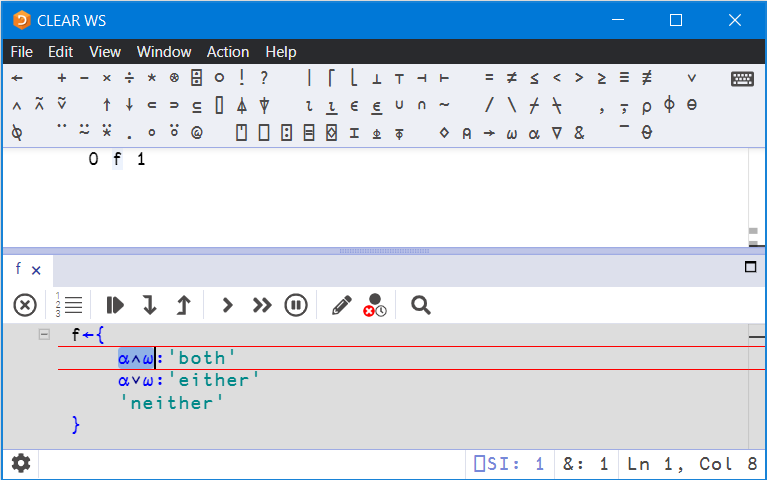Edit function f using the pencil icon
Viewport: 767px width, 480px height.
click(x=341, y=305)
